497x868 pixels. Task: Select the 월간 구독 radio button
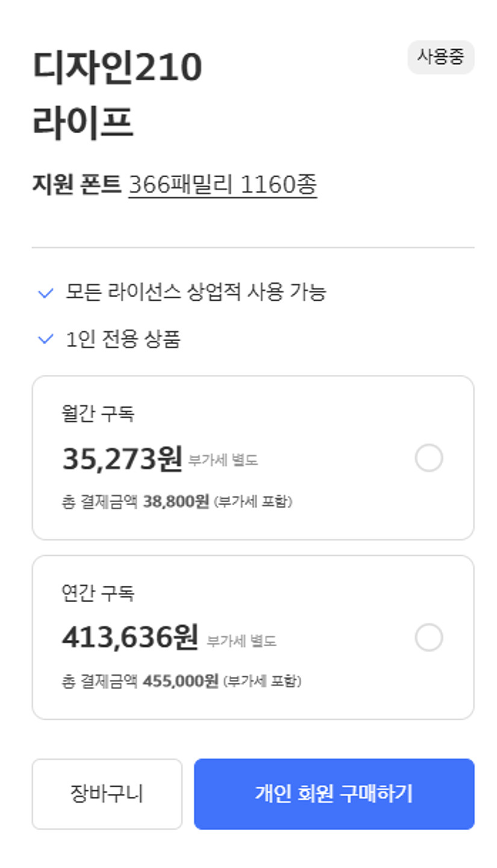(428, 458)
